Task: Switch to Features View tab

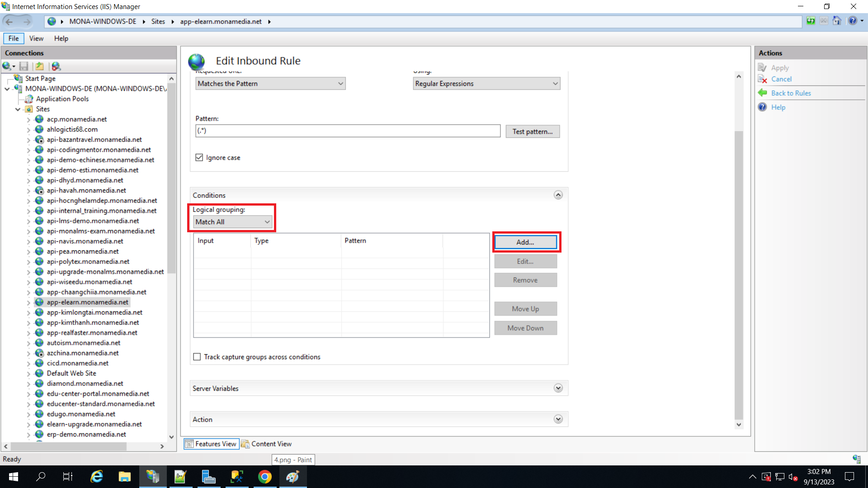Action: click(211, 444)
